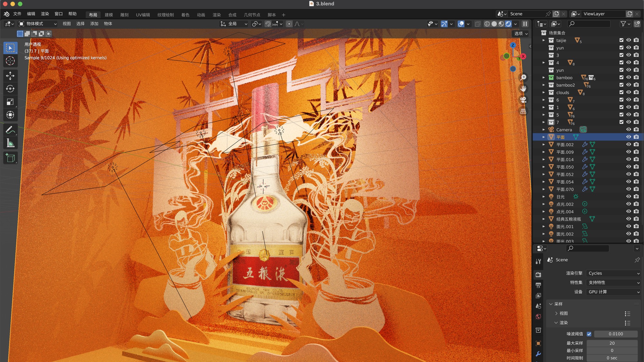644x362 pixels.
Task: Toggle X-ray view button
Action: (478, 24)
